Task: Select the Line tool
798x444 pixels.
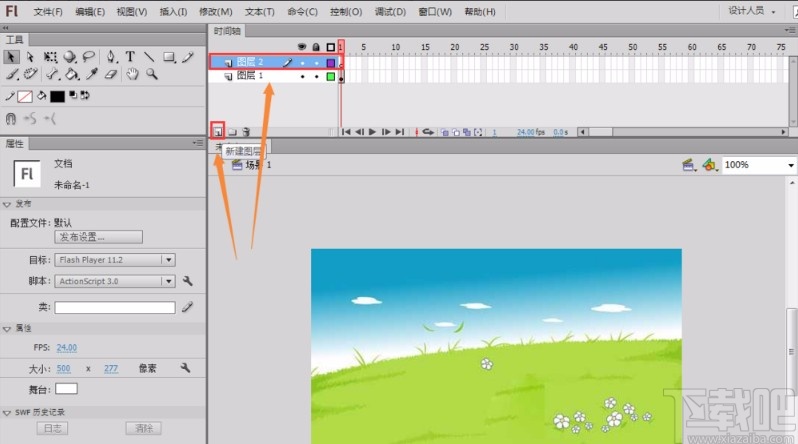Action: pos(149,57)
